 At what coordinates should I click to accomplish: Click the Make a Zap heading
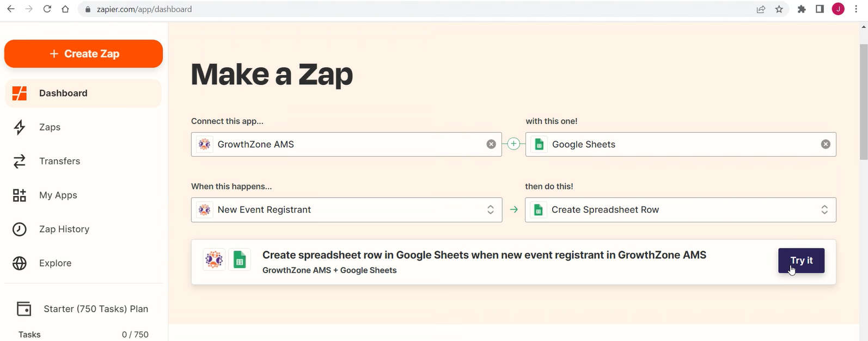tap(272, 74)
